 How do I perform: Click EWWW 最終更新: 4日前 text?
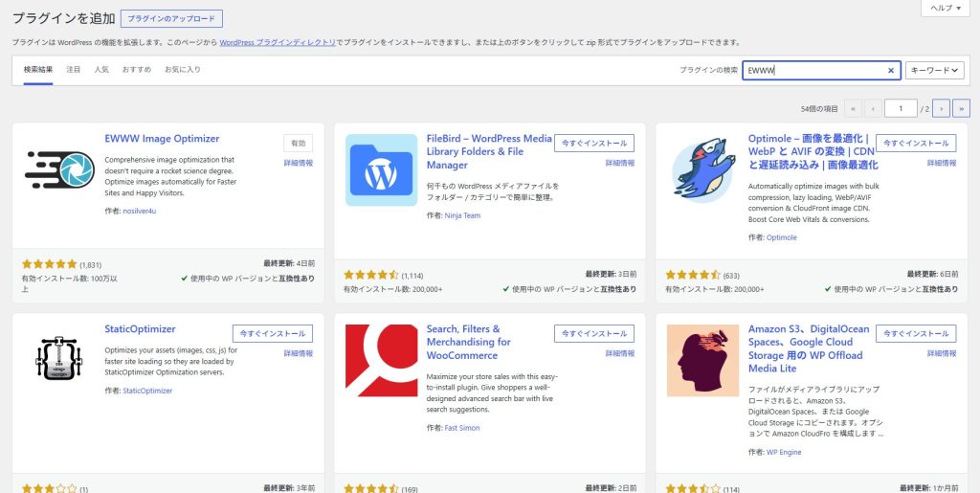coord(289,263)
